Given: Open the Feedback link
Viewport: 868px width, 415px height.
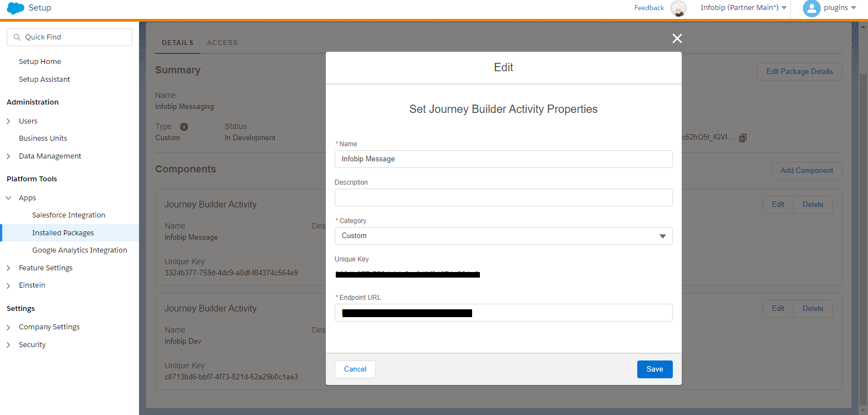Looking at the screenshot, I should 649,8.
